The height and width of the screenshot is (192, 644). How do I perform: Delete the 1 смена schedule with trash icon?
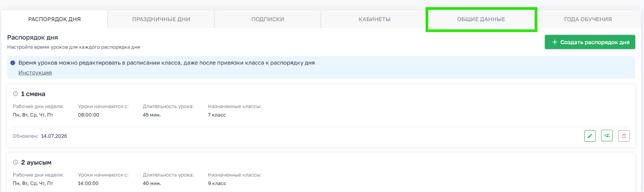pos(624,136)
